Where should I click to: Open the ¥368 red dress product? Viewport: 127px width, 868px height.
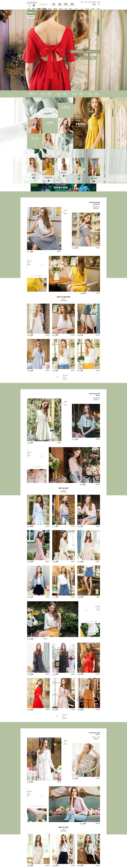[x=38, y=693]
